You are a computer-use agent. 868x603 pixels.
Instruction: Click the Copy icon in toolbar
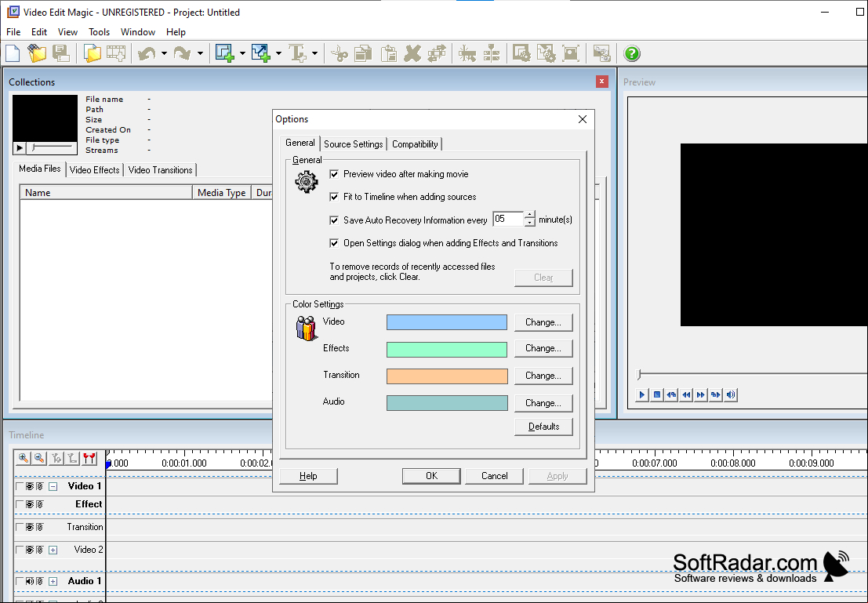(x=364, y=53)
